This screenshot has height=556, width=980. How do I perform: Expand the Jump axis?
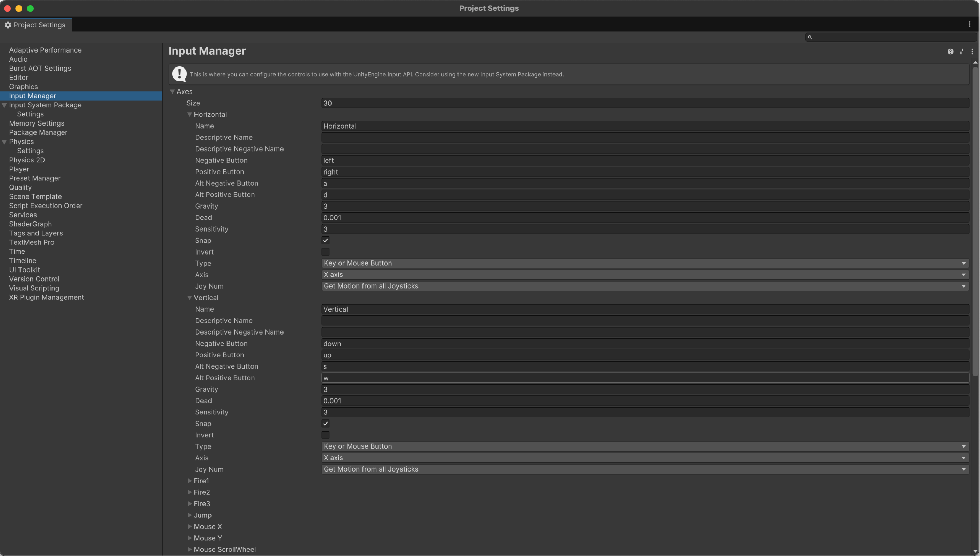coord(189,515)
